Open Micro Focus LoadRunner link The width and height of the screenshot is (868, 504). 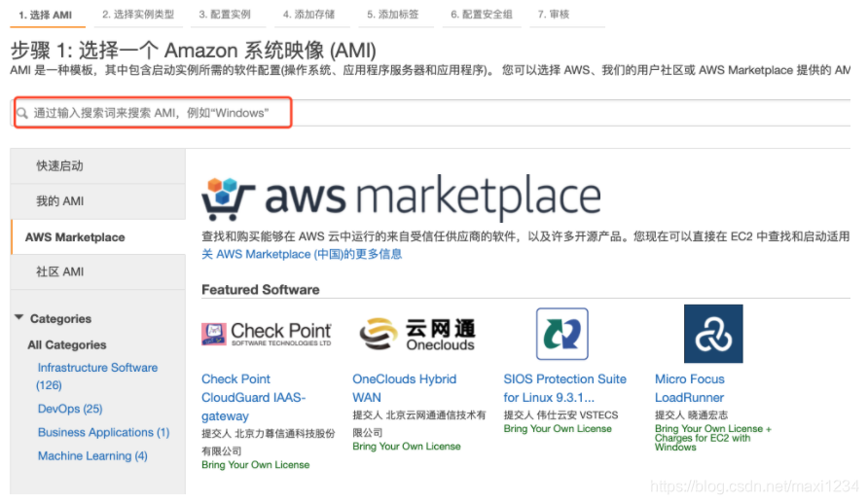[690, 388]
